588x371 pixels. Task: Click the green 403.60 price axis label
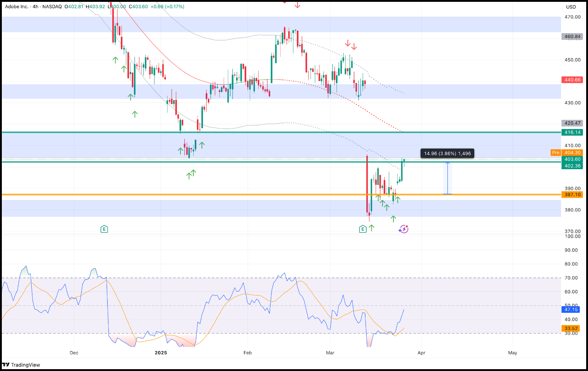click(x=572, y=159)
